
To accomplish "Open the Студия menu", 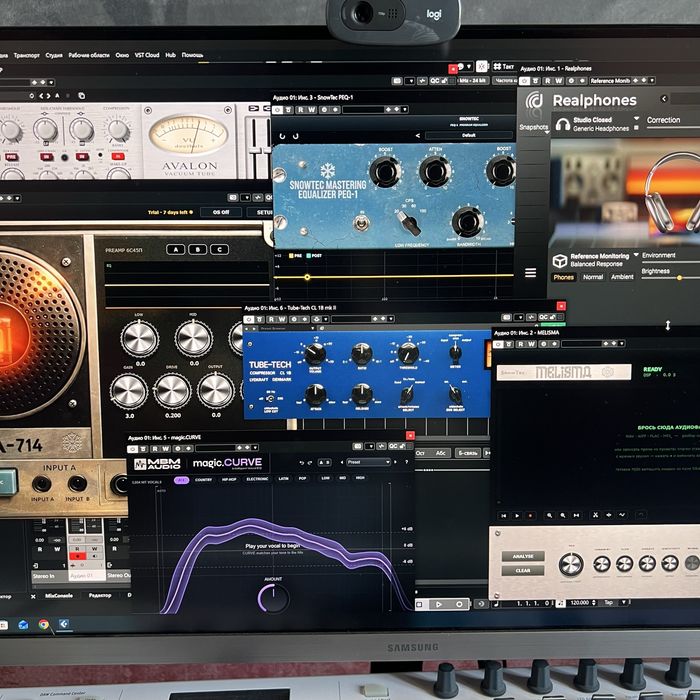I will click(x=54, y=55).
